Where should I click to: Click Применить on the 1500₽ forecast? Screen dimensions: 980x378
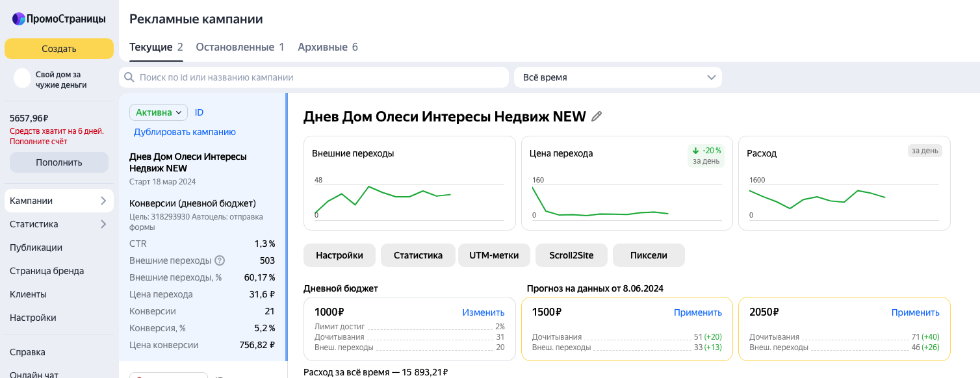pyautogui.click(x=698, y=312)
